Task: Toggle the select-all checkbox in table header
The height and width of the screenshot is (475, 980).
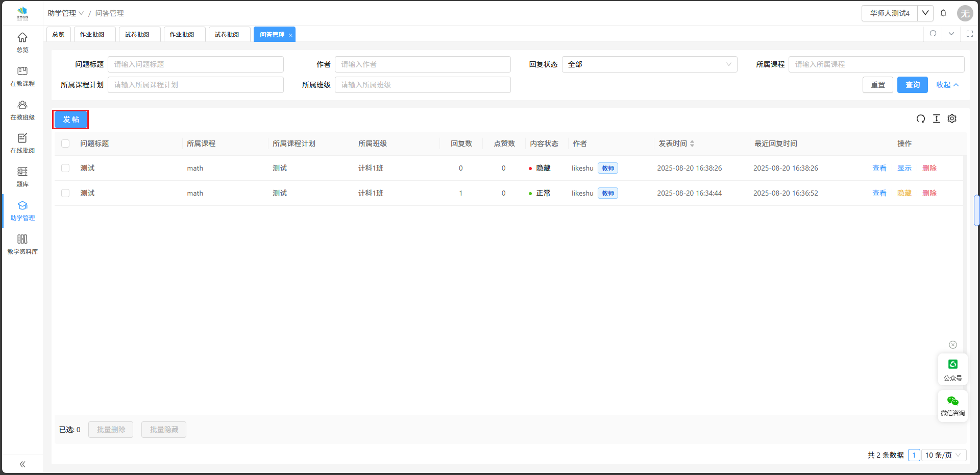Action: pos(65,144)
